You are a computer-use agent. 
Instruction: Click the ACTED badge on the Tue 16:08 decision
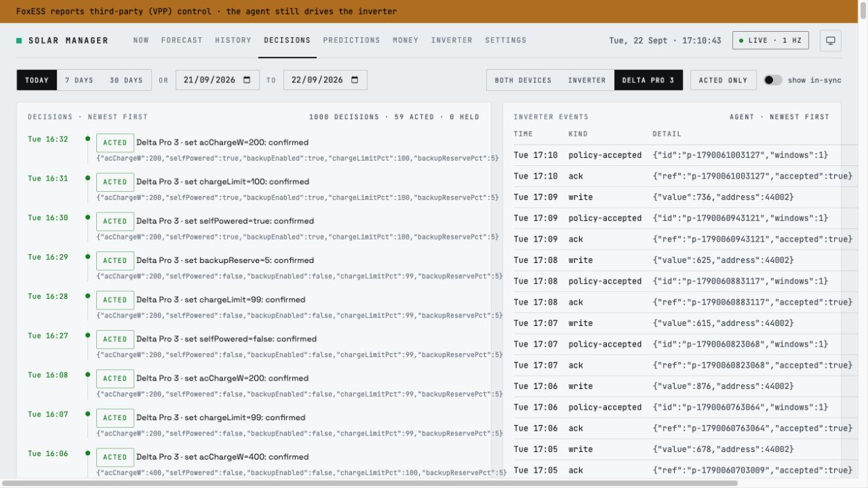coord(115,379)
